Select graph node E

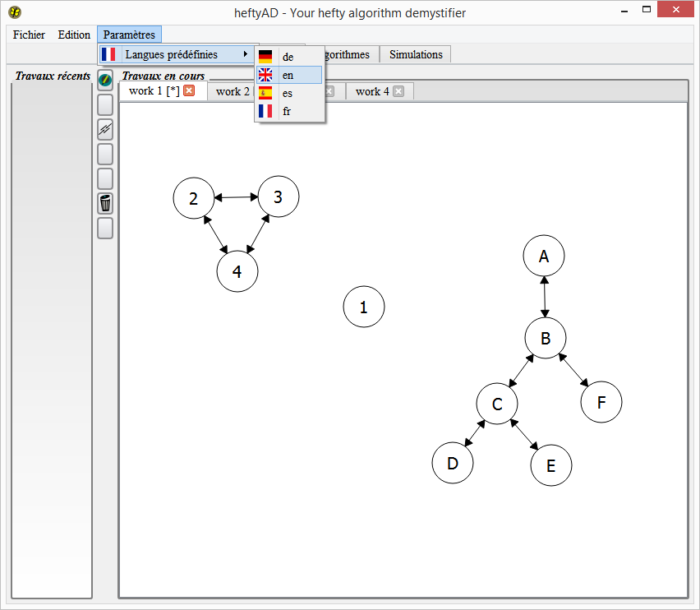[551, 465]
